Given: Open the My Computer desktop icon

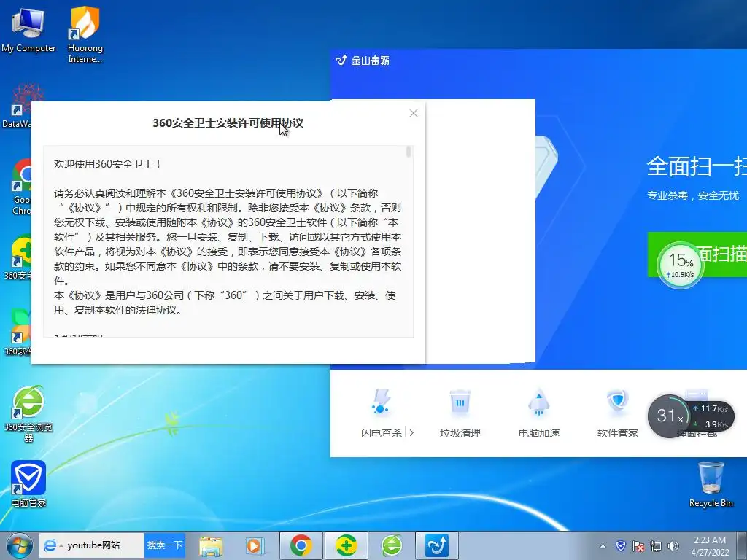Looking at the screenshot, I should click(x=28, y=29).
